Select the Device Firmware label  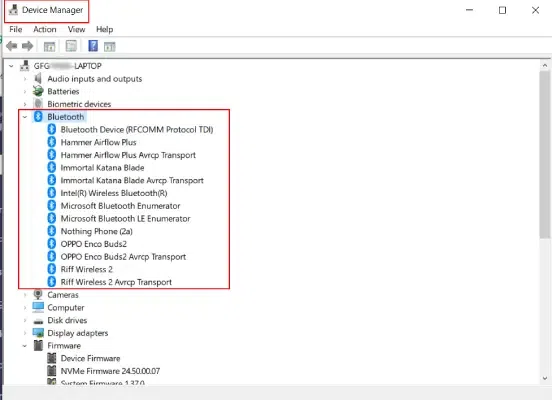90,358
